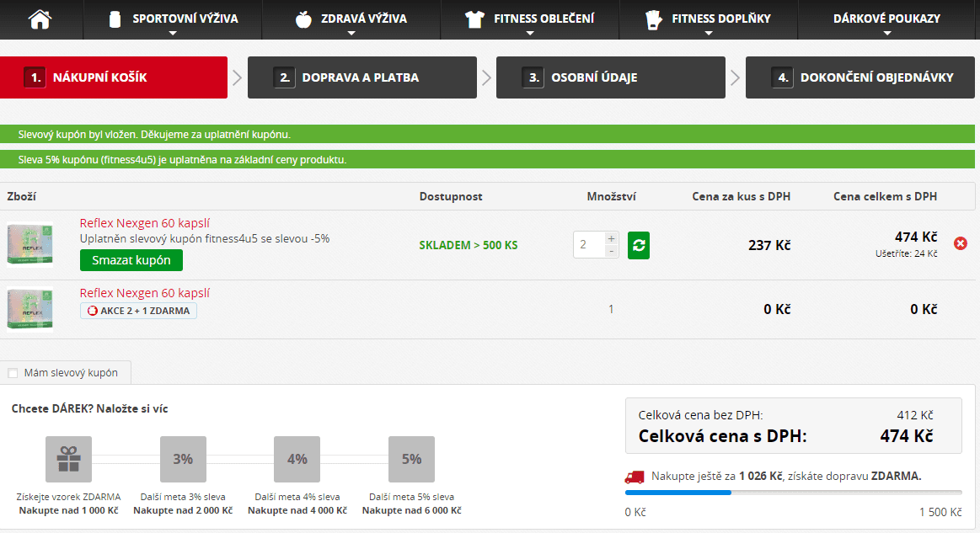Click the gift box reward icon
Screen dimensions: 980x533
(69, 459)
